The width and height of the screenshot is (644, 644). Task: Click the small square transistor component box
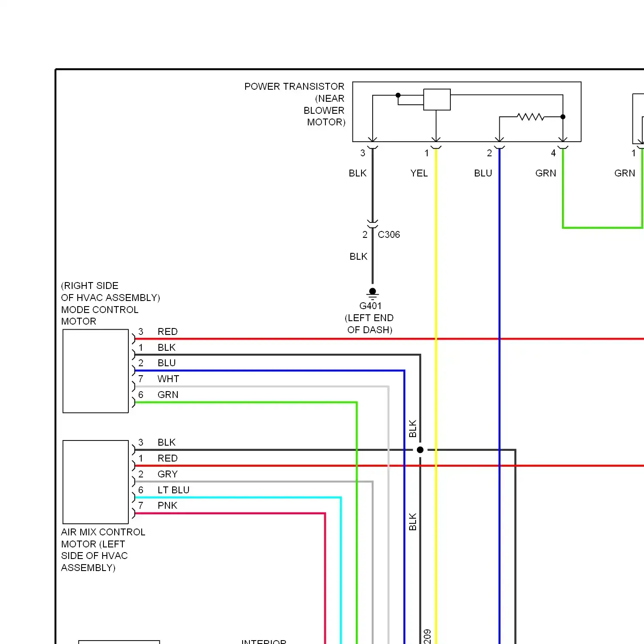point(437,100)
